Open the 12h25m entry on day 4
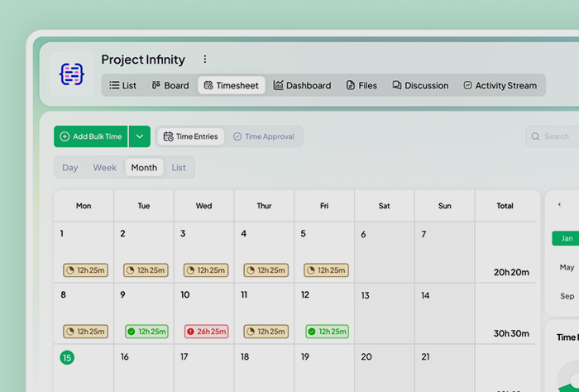The image size is (579, 392). [x=266, y=270]
